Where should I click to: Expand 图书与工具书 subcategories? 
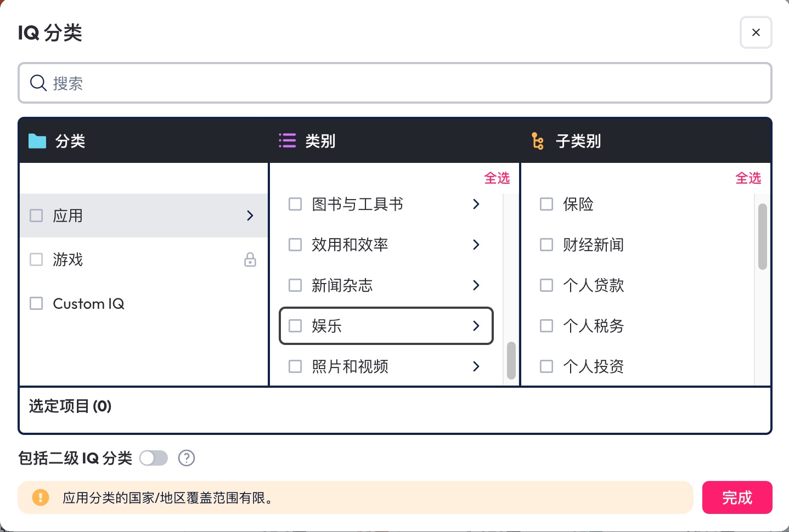click(x=476, y=204)
